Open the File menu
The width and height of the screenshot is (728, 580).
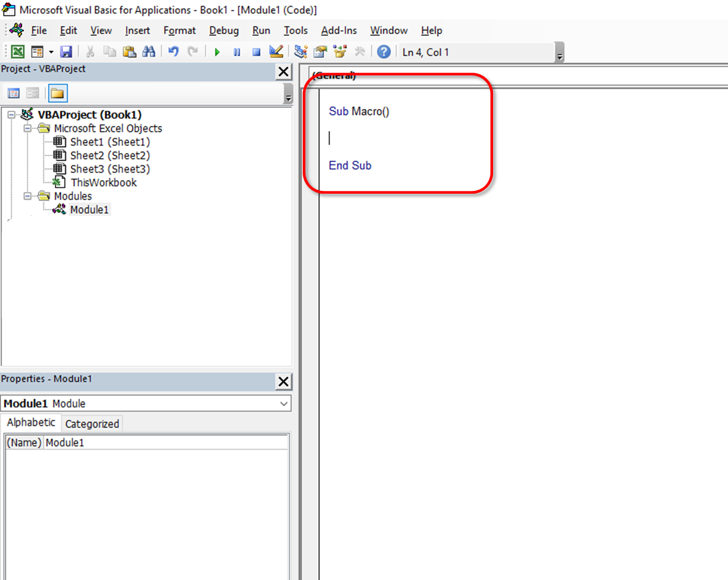pyautogui.click(x=39, y=31)
